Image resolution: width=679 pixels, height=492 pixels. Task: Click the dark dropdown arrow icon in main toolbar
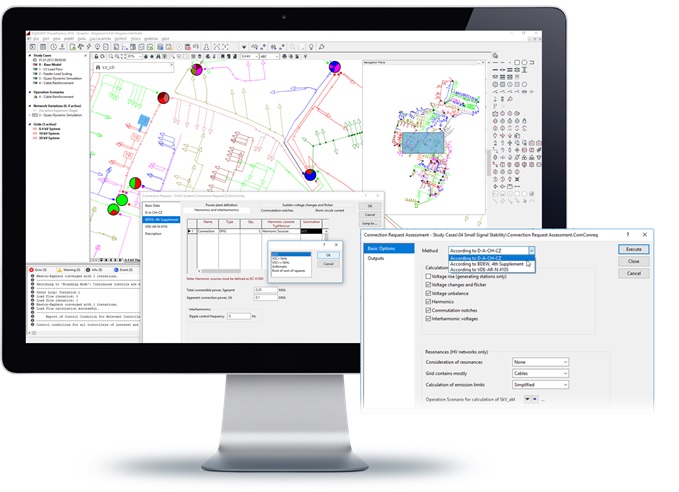pyautogui.click(x=244, y=47)
